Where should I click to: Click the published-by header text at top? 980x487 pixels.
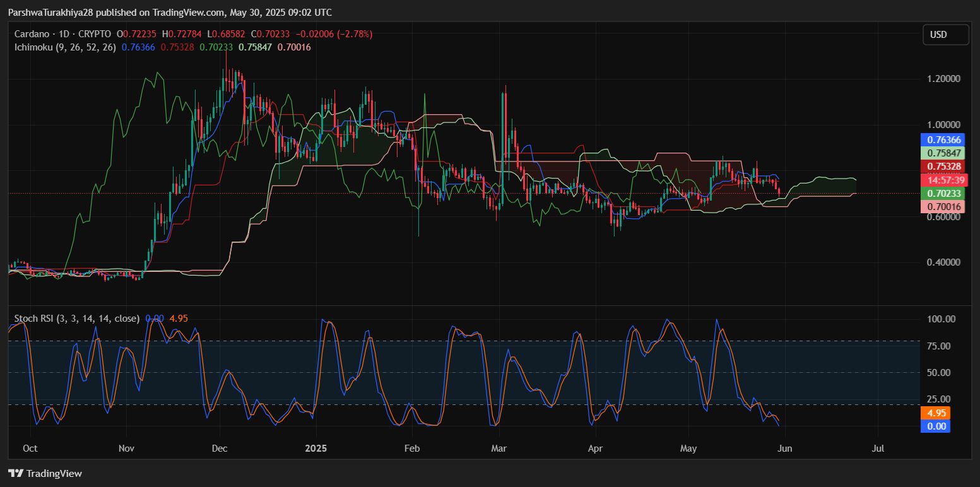pos(170,13)
